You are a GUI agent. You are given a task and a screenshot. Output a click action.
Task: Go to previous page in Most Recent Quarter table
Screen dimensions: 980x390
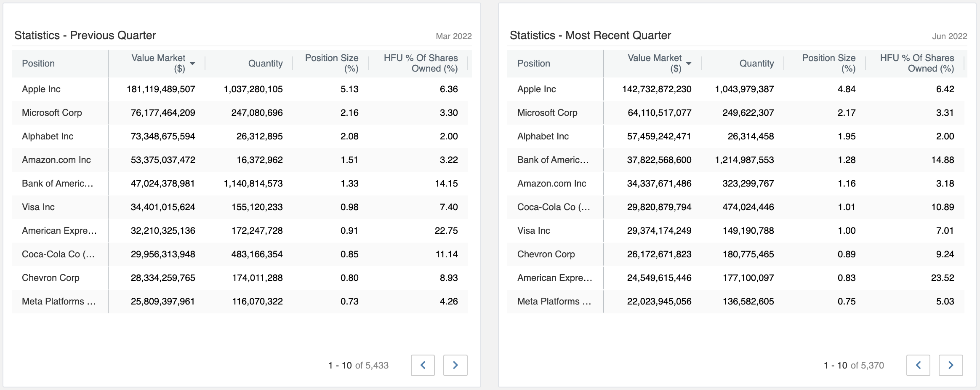(x=918, y=365)
